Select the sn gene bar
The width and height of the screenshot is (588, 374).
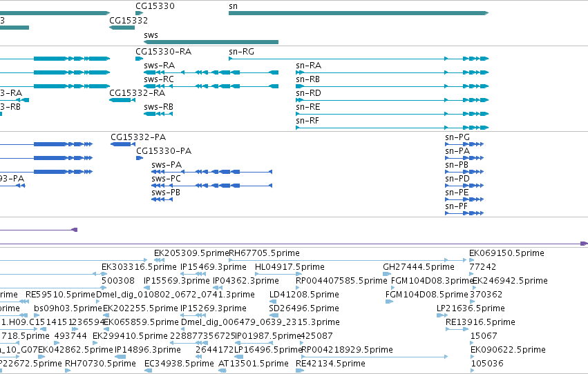click(359, 13)
